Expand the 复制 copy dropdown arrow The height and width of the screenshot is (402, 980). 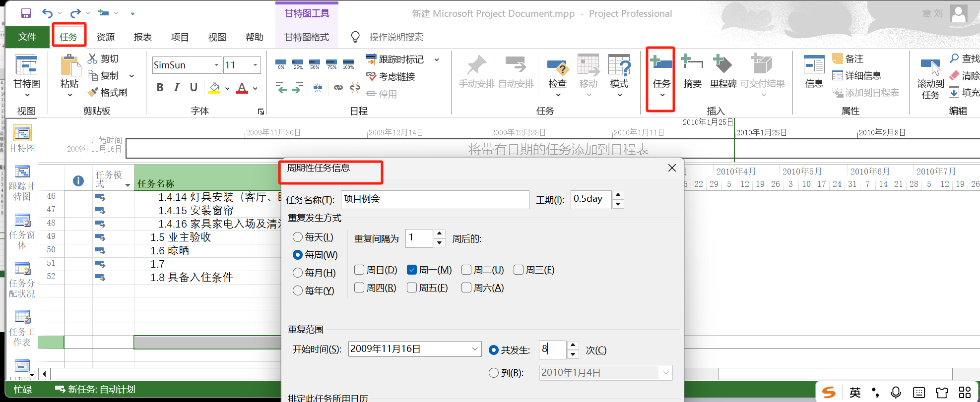point(131,76)
